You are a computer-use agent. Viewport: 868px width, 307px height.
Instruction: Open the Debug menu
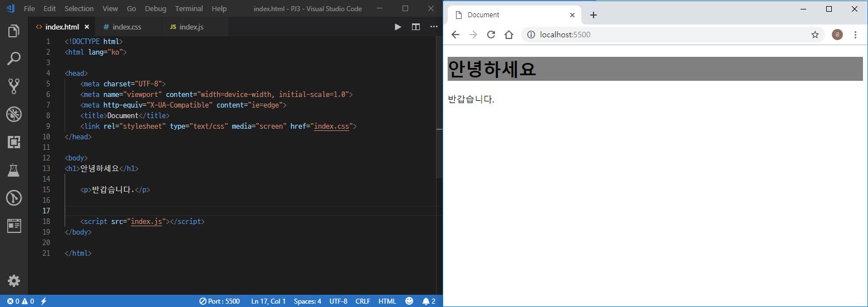coord(155,8)
